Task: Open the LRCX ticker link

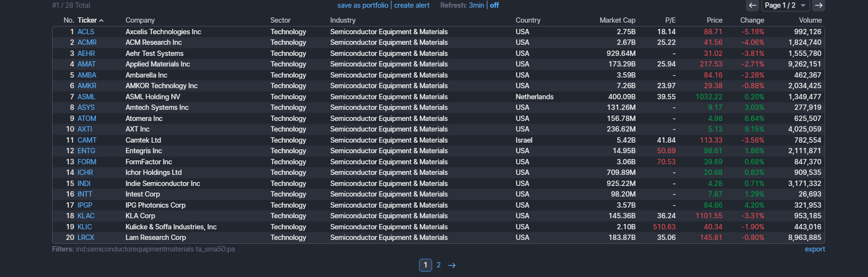Action: point(86,237)
